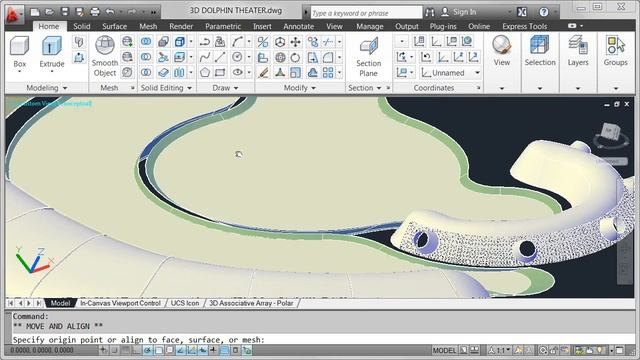Click the Slice solid tool

click(163, 57)
